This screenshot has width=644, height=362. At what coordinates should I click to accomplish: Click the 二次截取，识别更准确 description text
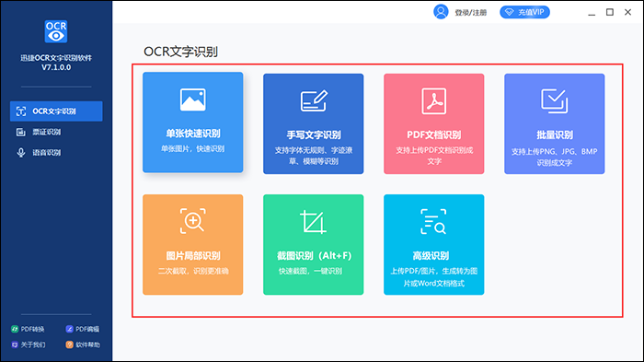(193, 271)
